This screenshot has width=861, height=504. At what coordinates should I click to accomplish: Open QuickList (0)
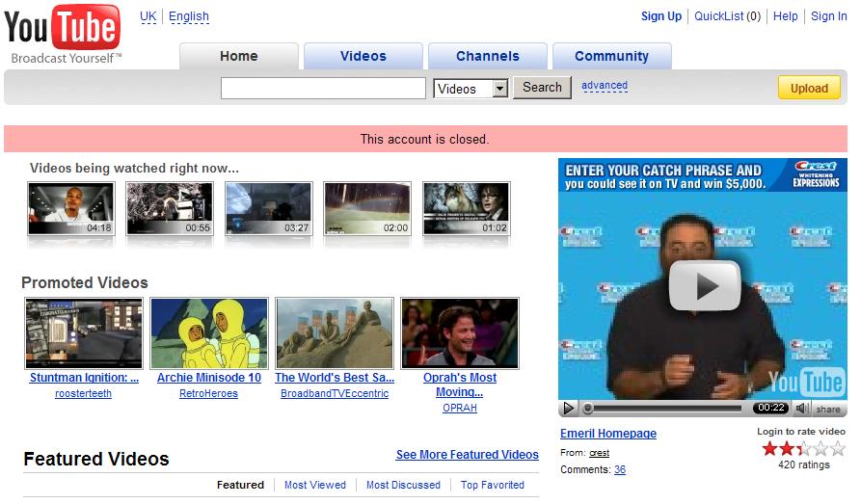728,16
